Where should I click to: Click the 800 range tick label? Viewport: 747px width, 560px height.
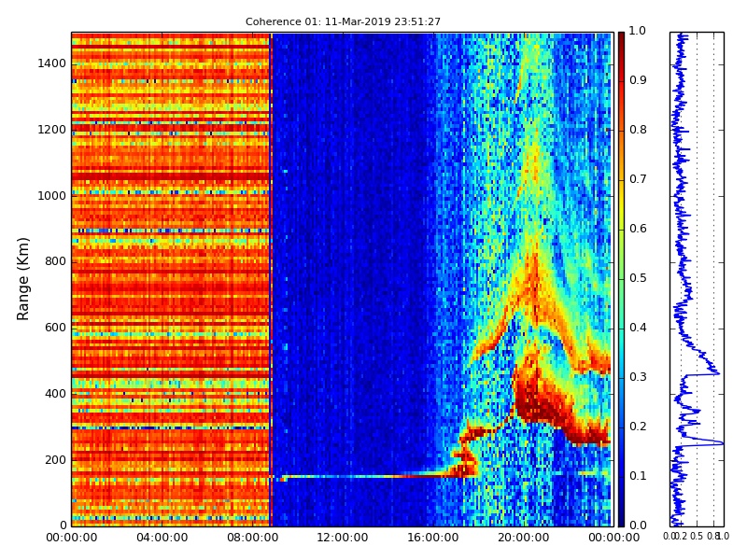tap(55, 262)
